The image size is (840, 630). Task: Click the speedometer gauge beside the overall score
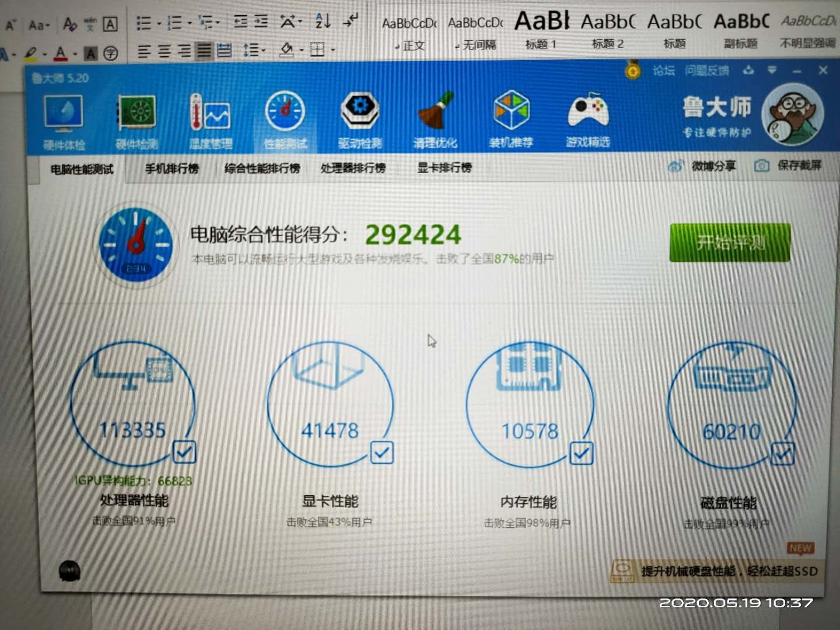point(135,244)
